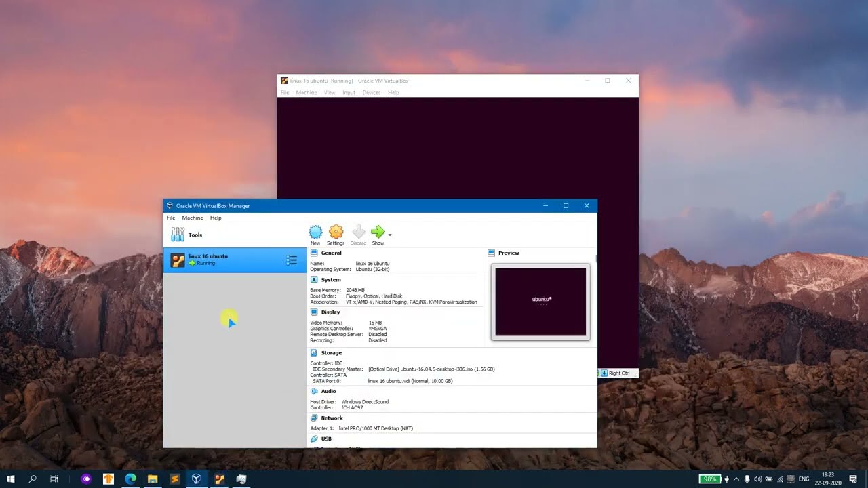Open Devices menu in running VM window

tap(371, 92)
